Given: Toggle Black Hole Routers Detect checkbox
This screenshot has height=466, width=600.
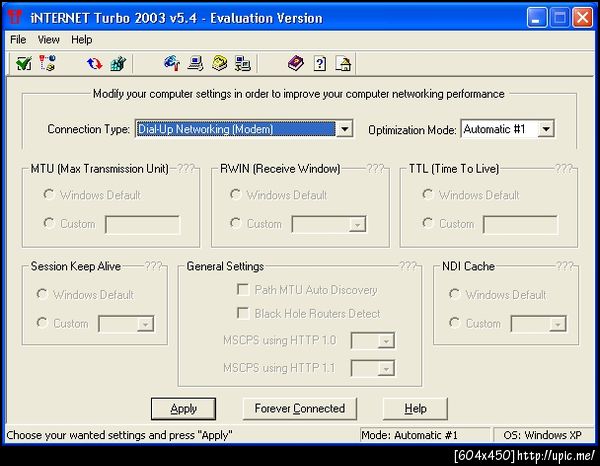Looking at the screenshot, I should click(243, 313).
